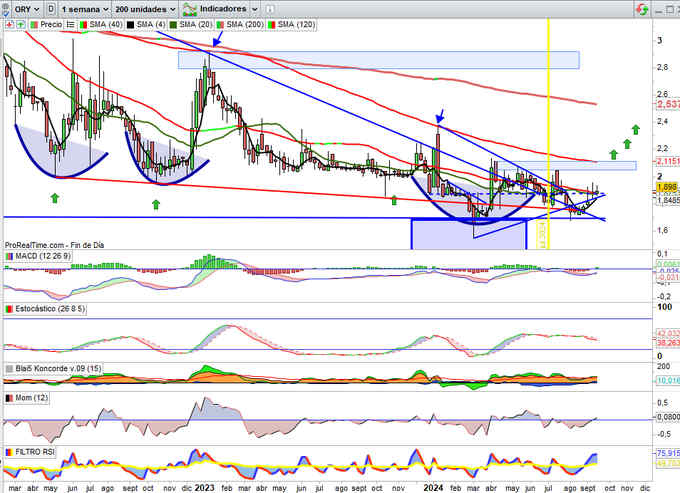Click the red-green circular arrows trading icon
Viewport: 680px width, 493px height.
(642, 10)
